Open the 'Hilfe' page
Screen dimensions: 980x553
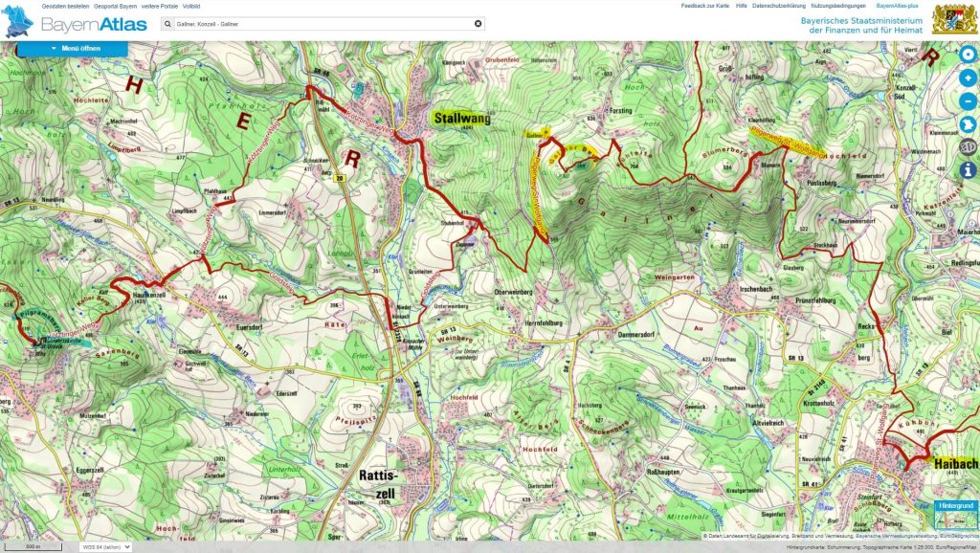(x=741, y=6)
